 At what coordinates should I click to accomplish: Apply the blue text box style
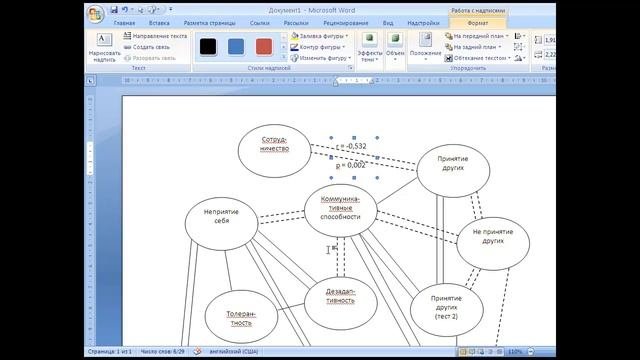pos(236,47)
